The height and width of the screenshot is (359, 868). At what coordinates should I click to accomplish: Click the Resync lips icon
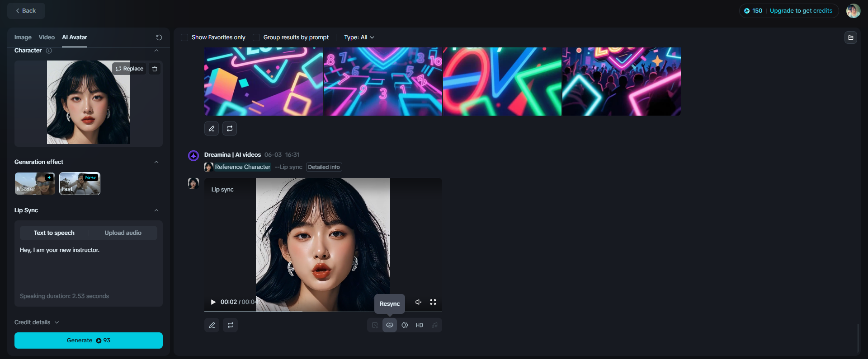[390, 325]
